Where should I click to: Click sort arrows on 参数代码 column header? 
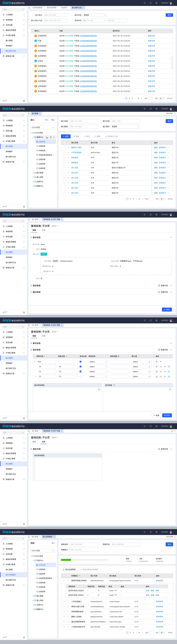(45, 356)
